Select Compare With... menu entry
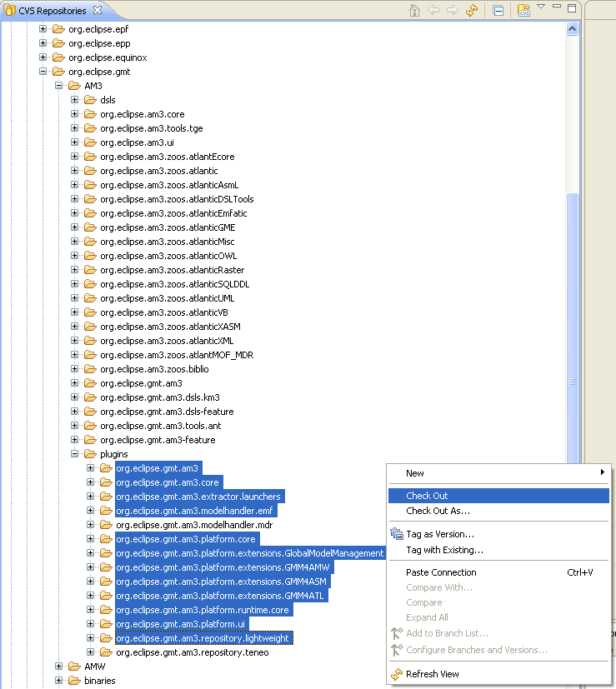The image size is (616, 689). point(498,587)
